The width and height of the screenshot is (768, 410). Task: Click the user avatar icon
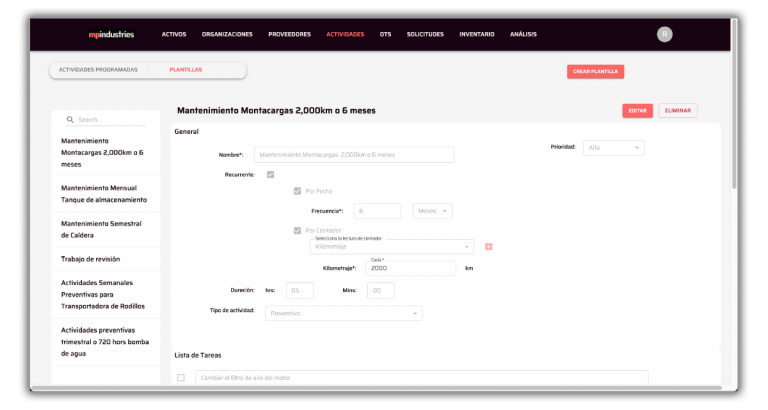click(x=664, y=34)
